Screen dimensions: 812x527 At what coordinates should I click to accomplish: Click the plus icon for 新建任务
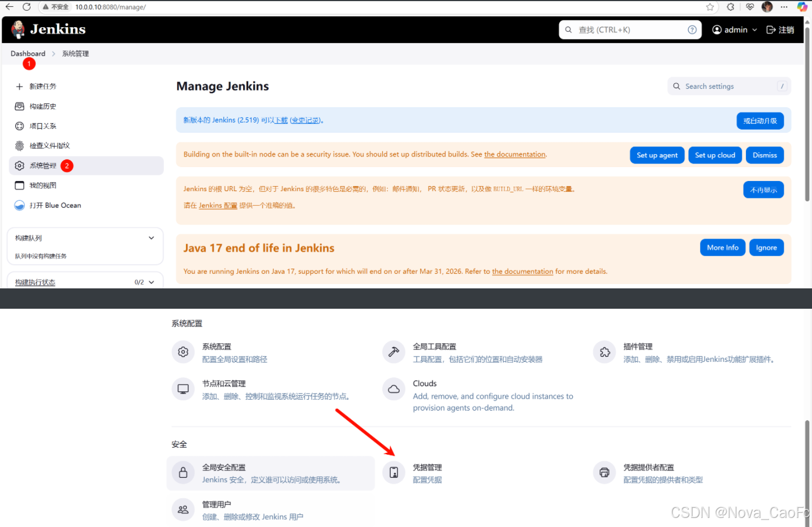(19, 87)
